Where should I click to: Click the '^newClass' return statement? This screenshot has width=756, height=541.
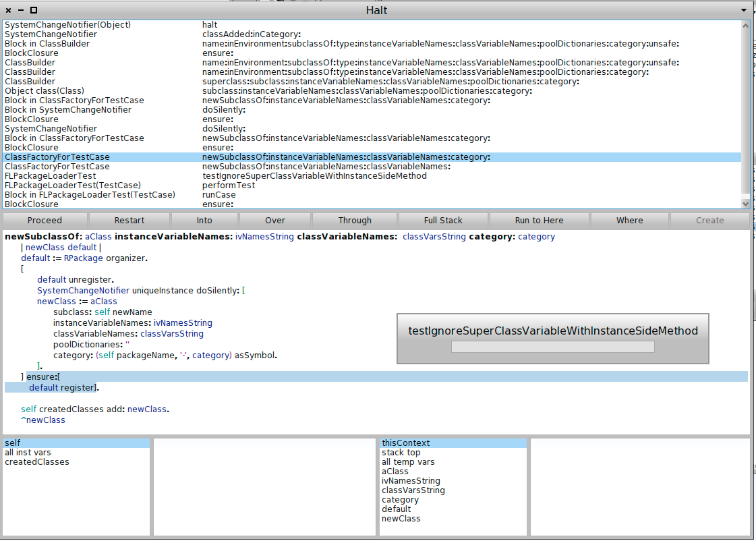tap(43, 420)
